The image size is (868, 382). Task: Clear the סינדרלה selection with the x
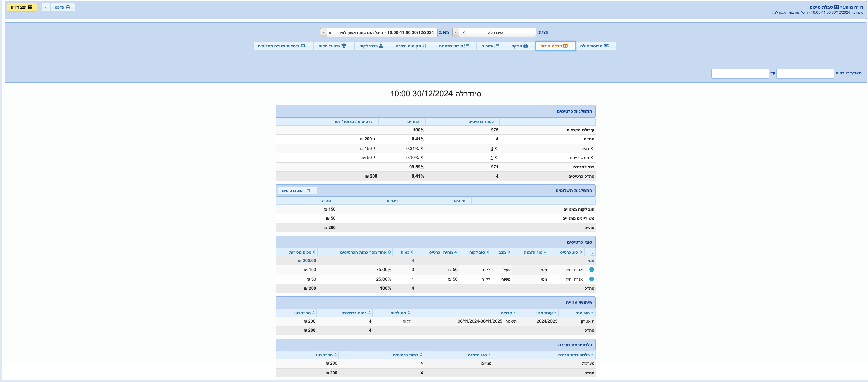tap(464, 33)
